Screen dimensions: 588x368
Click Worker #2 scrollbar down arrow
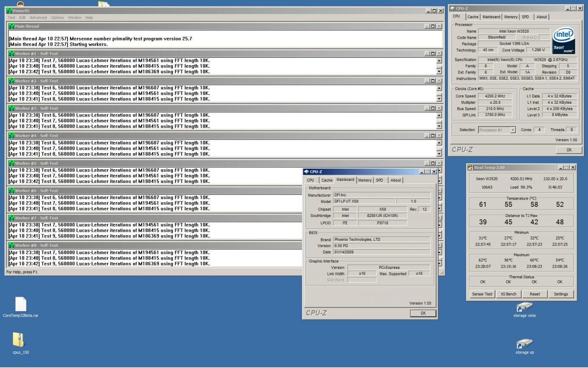point(439,99)
